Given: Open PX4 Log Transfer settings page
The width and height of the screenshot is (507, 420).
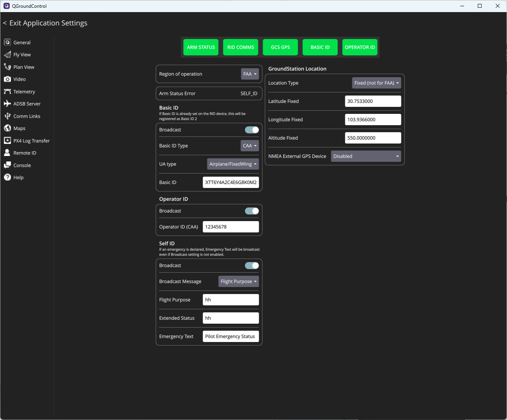Looking at the screenshot, I should [x=32, y=141].
